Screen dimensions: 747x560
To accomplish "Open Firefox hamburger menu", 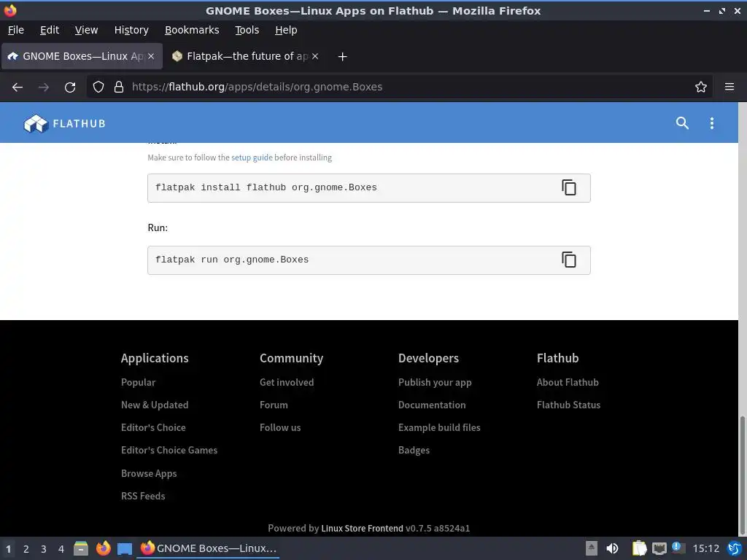I will [x=729, y=87].
